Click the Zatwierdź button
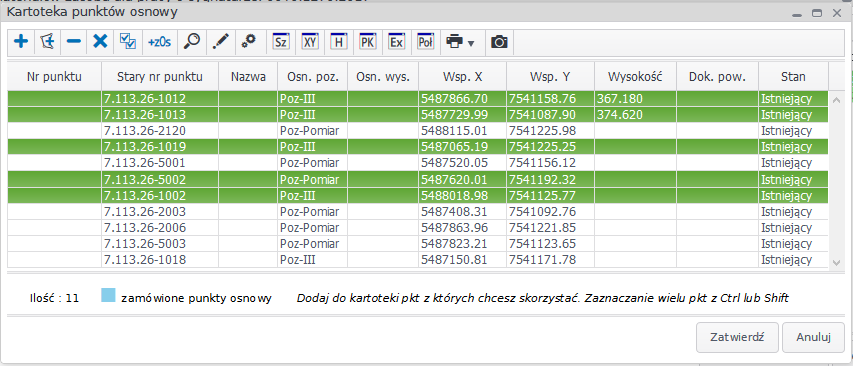The image size is (853, 366). [738, 337]
